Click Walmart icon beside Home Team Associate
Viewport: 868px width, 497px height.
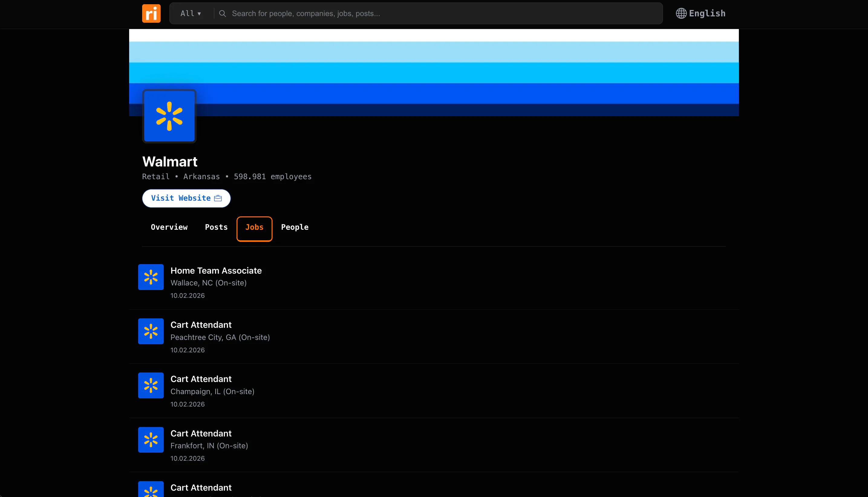151,277
